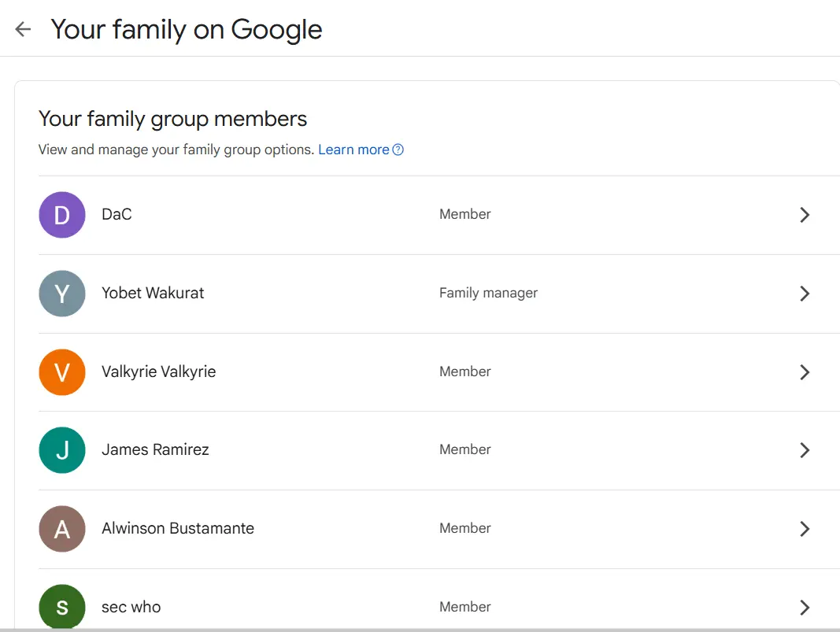Select the Family manager role label
Viewport: 840px width, 632px height.
pos(488,293)
